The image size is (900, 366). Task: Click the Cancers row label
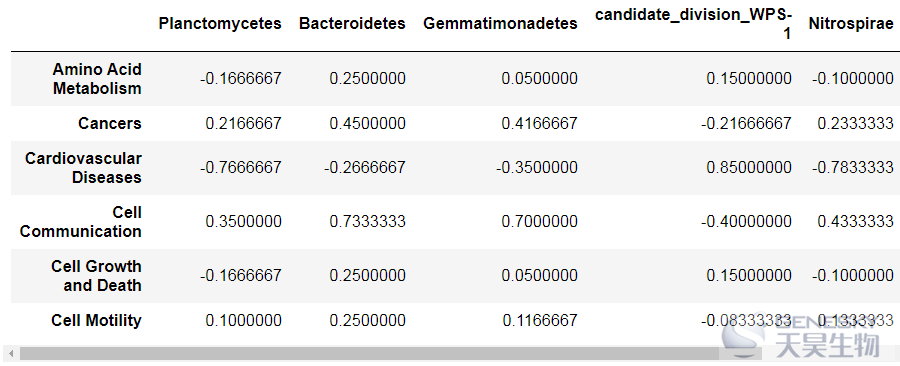tap(110, 123)
